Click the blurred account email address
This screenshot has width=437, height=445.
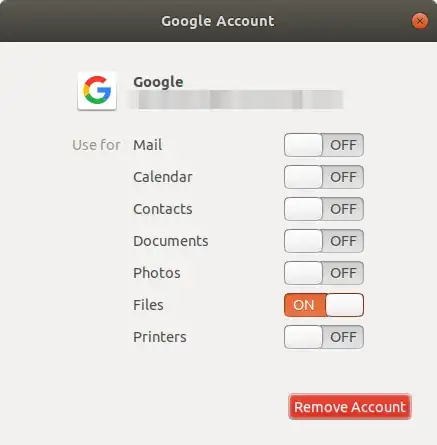pos(238,99)
